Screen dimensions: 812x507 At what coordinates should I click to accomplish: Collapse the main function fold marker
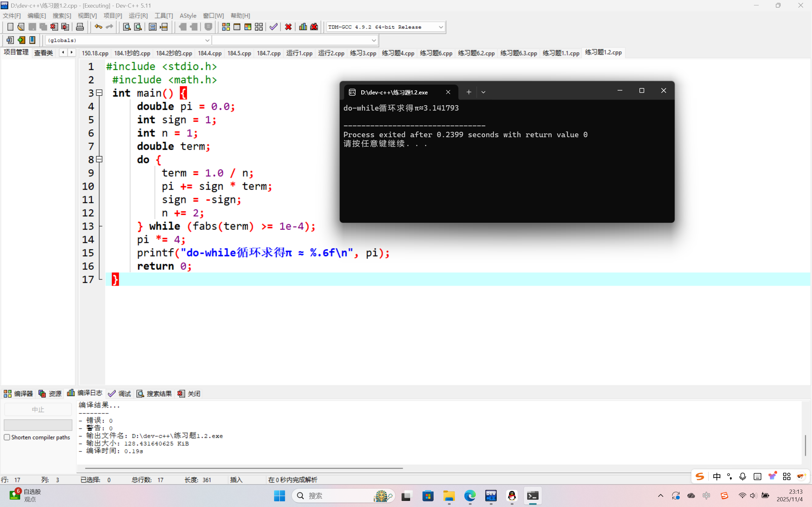[99, 93]
